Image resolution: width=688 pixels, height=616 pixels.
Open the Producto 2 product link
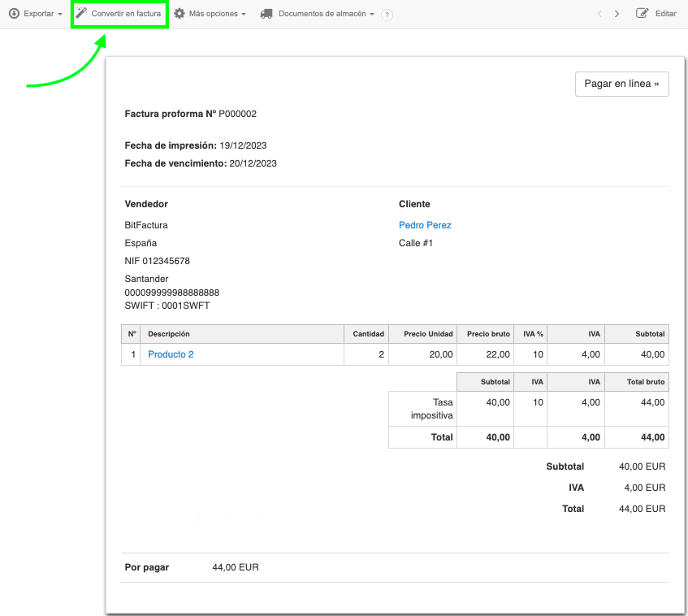tap(171, 354)
